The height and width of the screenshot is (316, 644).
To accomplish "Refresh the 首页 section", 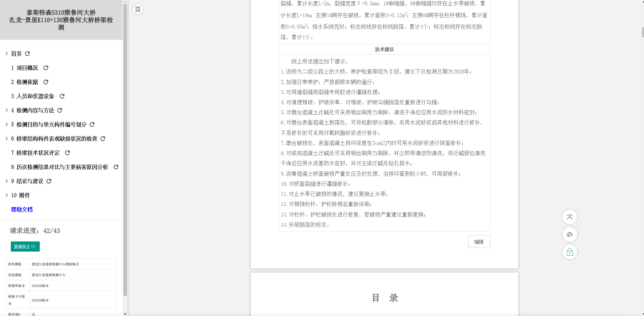I will [27, 54].
